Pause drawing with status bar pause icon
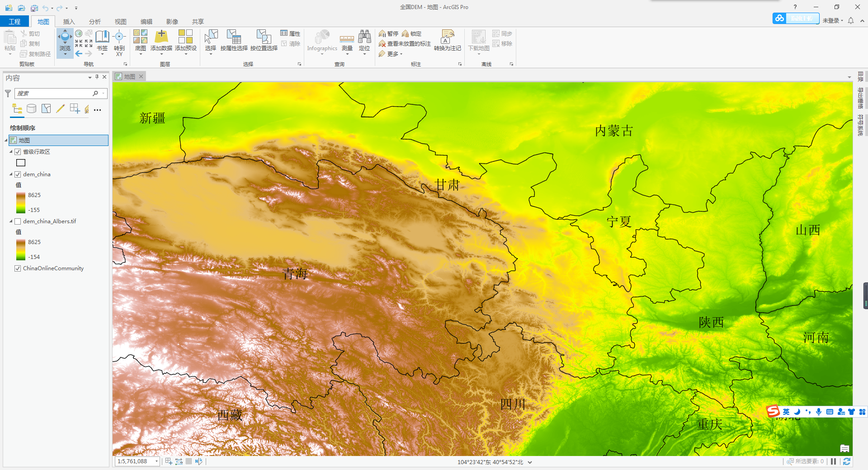 point(833,461)
